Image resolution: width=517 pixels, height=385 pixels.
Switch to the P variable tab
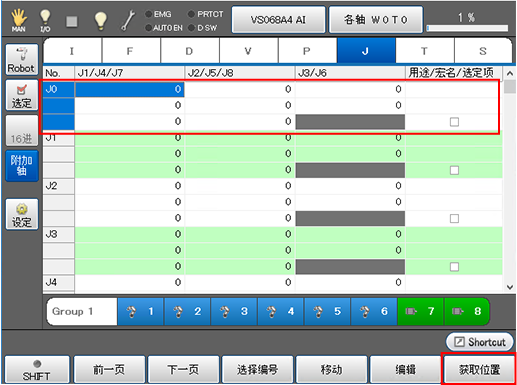307,51
